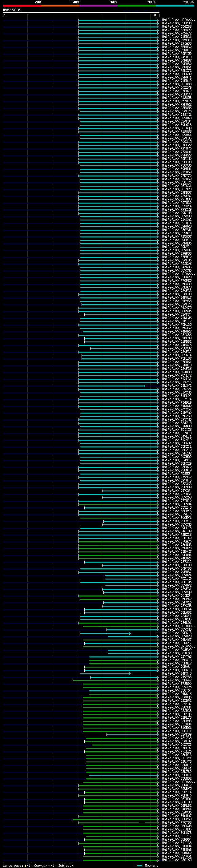Select the UniRef100_A3Z3X3 label
The width and height of the screenshot is (197, 868).
tap(176, 483)
